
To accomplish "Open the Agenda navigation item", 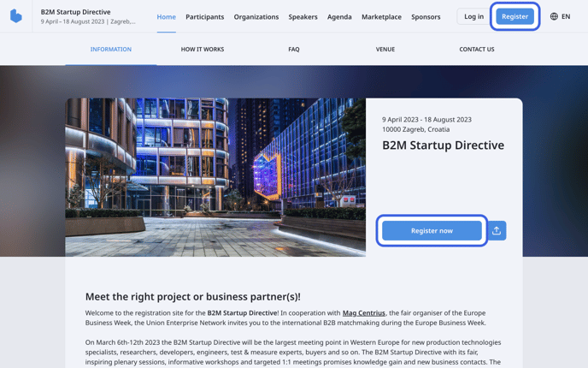I will click(x=339, y=17).
